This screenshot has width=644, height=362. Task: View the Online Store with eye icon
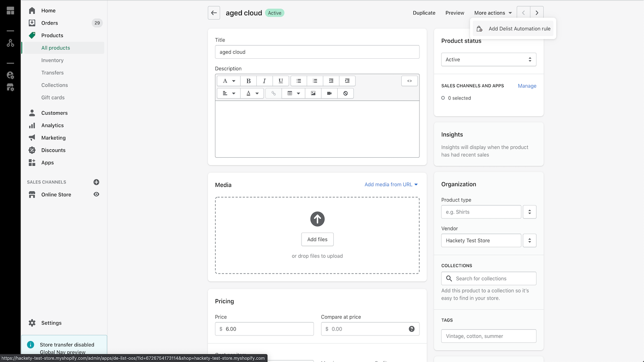96,194
